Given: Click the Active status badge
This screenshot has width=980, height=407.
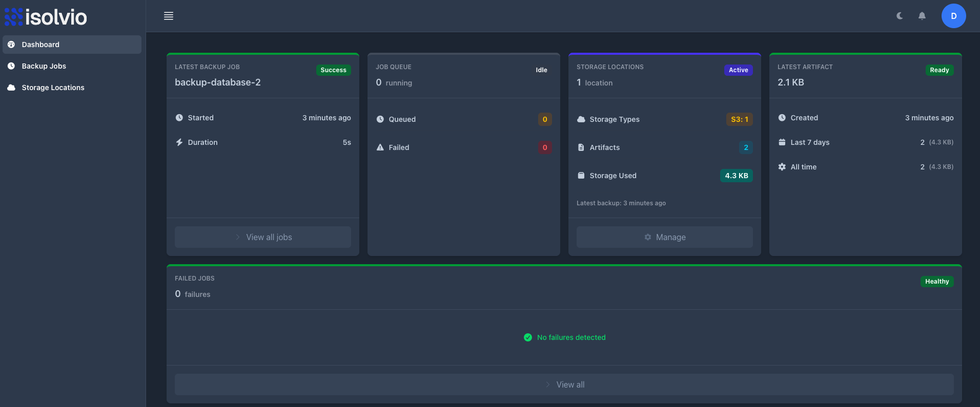Looking at the screenshot, I should pos(739,70).
